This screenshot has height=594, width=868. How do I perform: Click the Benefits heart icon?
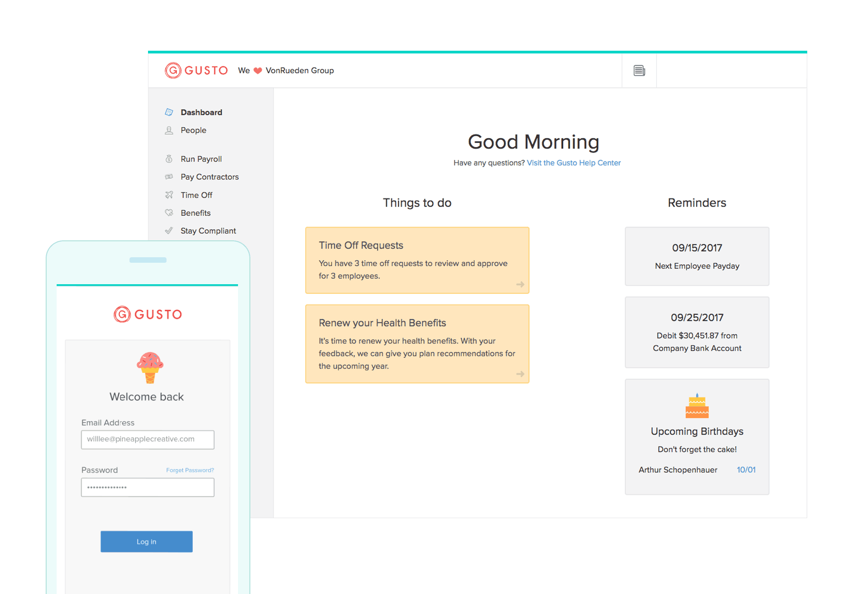[x=169, y=213]
